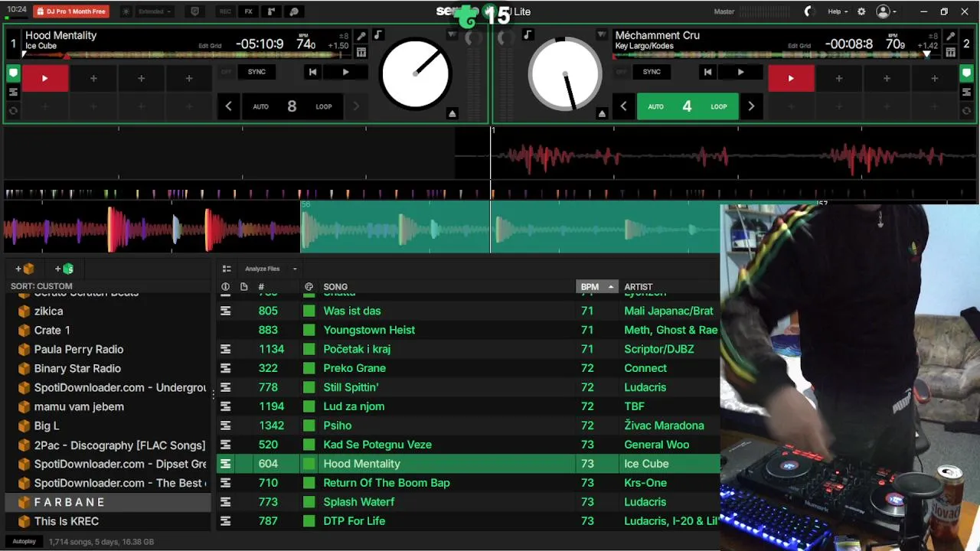Click DJ Pro 1 Month Free button
Screen dimensions: 980x551
[x=71, y=11]
